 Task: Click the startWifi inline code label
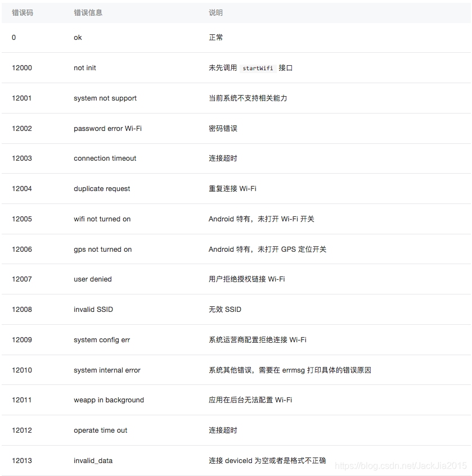click(x=258, y=69)
